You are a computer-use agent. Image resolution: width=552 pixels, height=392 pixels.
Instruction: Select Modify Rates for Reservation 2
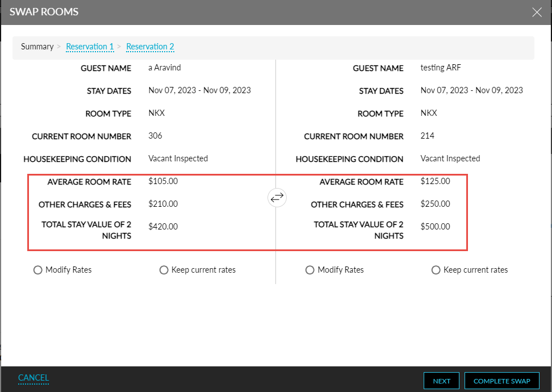point(310,270)
